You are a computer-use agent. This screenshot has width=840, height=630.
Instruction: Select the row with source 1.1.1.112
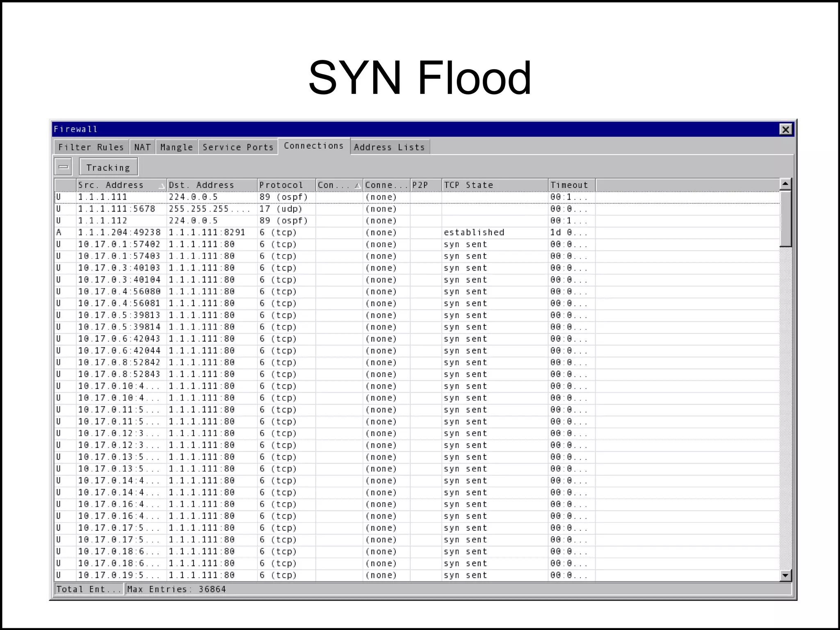coord(417,221)
